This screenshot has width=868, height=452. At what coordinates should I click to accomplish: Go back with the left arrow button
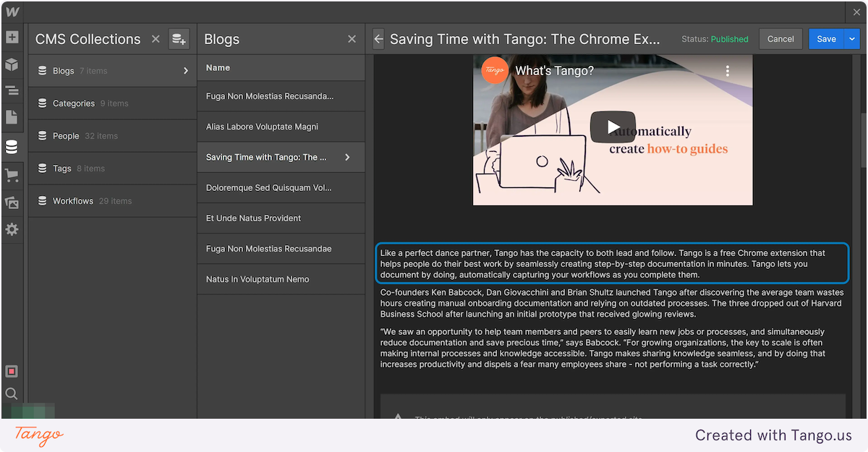[x=378, y=39]
